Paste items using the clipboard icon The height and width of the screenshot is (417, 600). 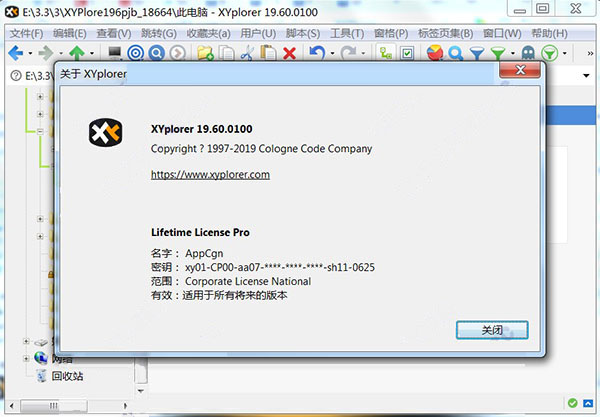click(x=268, y=53)
